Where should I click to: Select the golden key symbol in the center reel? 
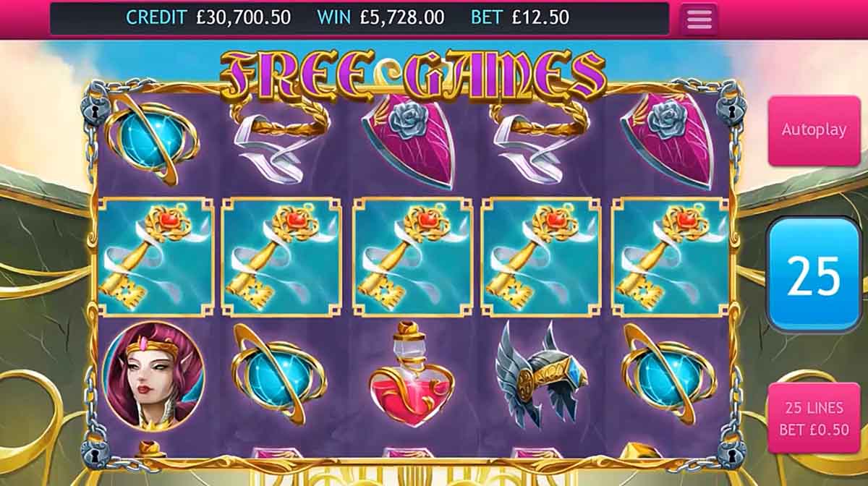coord(412,257)
